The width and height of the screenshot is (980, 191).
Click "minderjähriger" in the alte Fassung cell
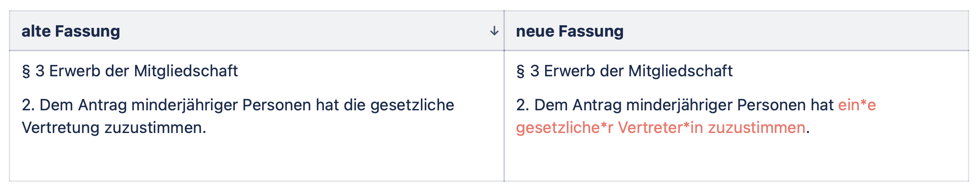[184, 105]
